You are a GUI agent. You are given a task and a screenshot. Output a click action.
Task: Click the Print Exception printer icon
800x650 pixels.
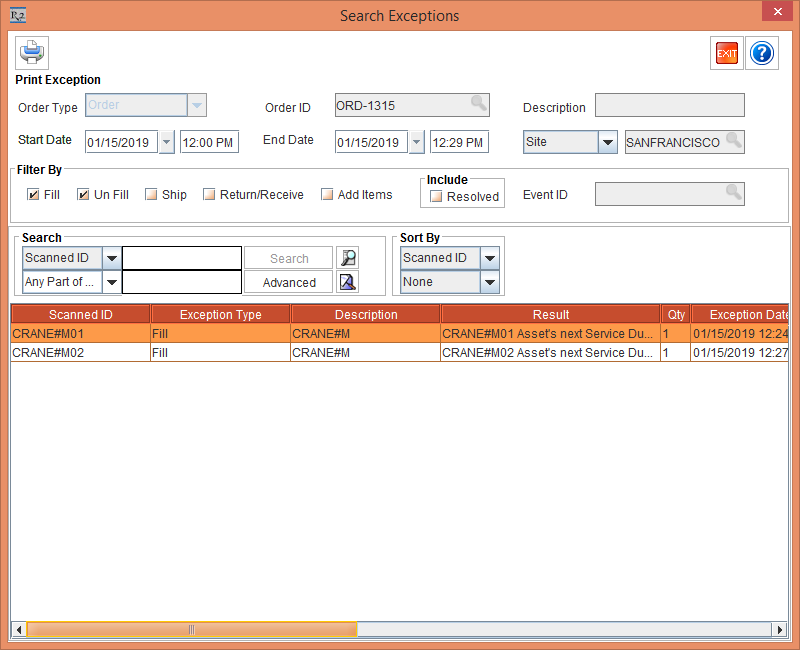point(32,52)
